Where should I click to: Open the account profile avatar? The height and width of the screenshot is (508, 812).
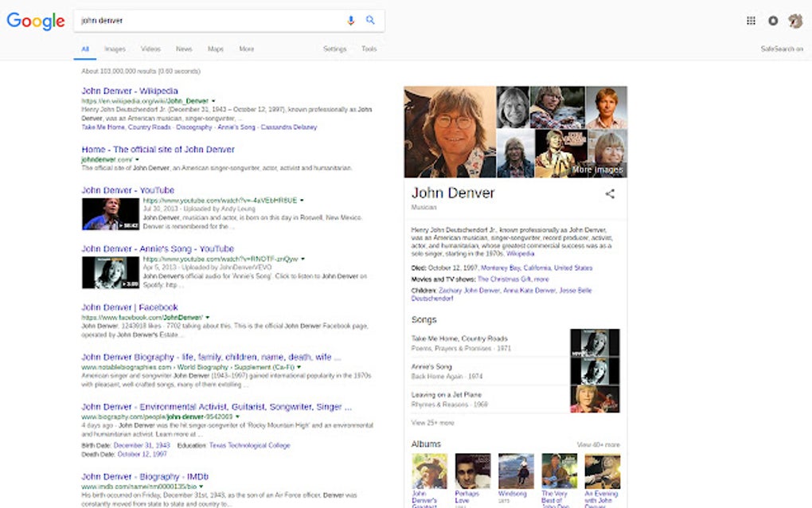point(795,21)
